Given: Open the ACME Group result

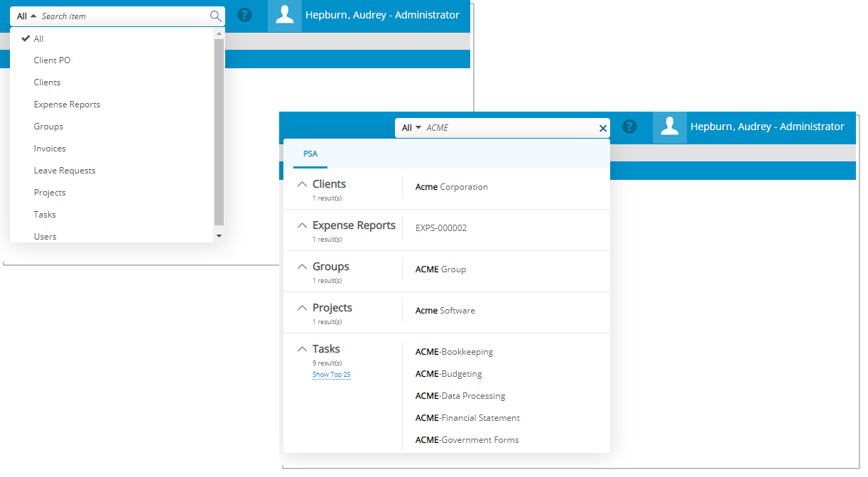Looking at the screenshot, I should click(x=440, y=269).
